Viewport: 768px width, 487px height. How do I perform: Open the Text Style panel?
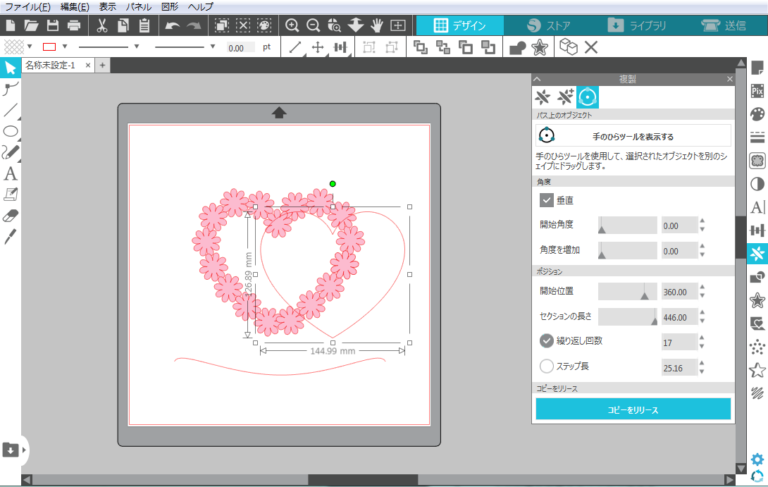coord(757,207)
